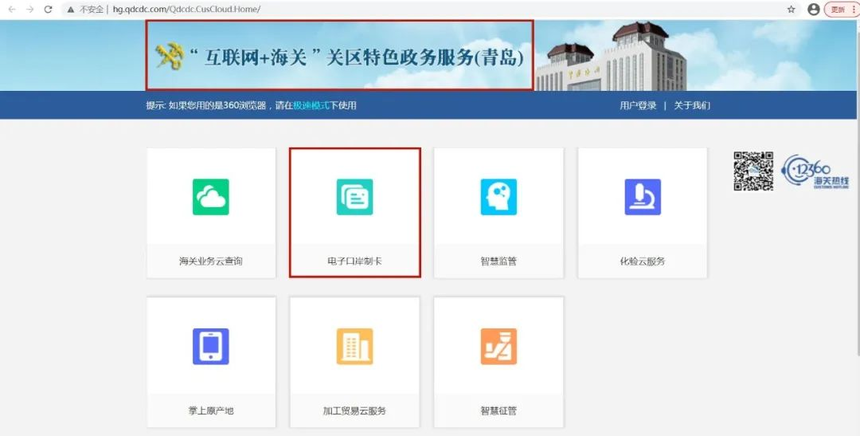Open the 智慧征管 orange icon
The height and width of the screenshot is (436, 860).
[498, 346]
